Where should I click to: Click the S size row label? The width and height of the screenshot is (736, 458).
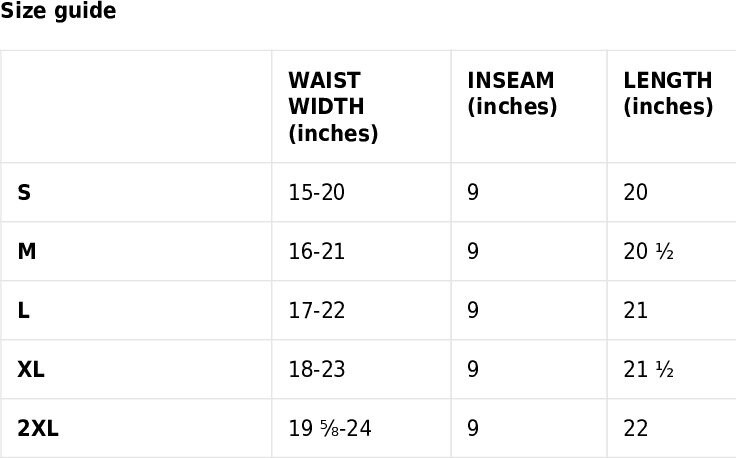(x=24, y=192)
